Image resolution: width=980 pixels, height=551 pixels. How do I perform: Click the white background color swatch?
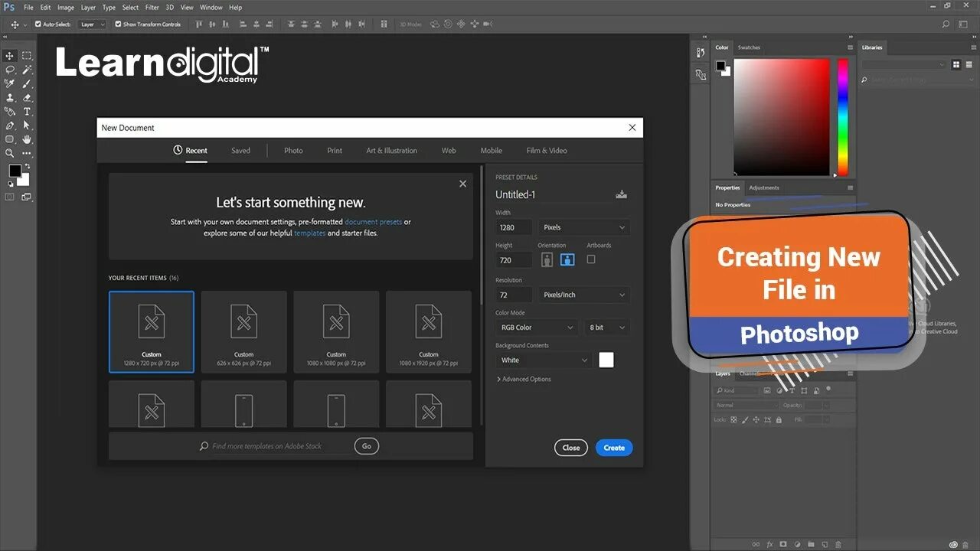[x=606, y=360]
